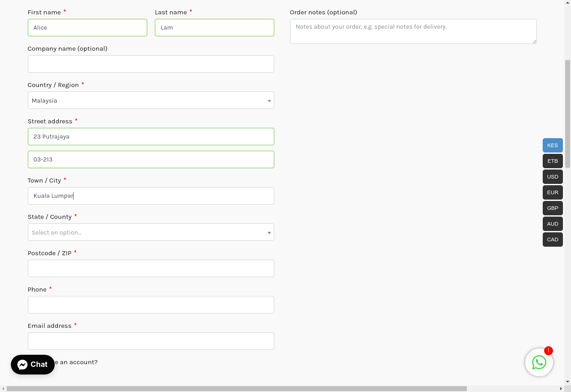Click the Malaysia dropdown arrow
The image size is (571, 392).
269,101
